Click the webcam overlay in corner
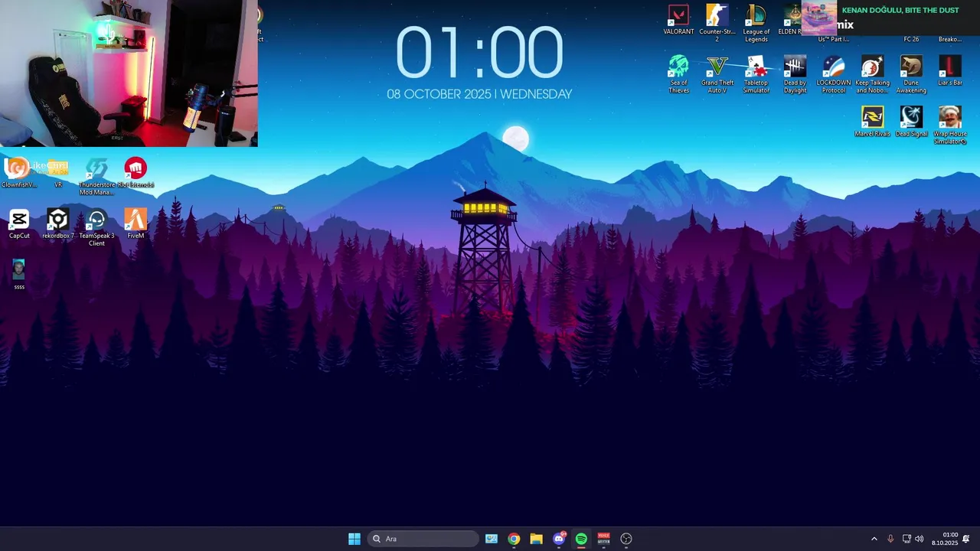 click(129, 73)
